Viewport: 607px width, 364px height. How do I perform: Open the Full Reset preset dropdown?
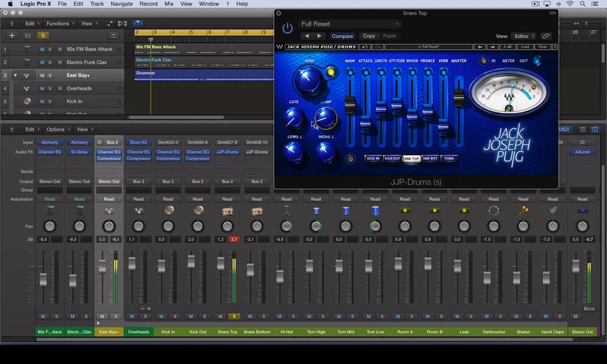tap(350, 24)
